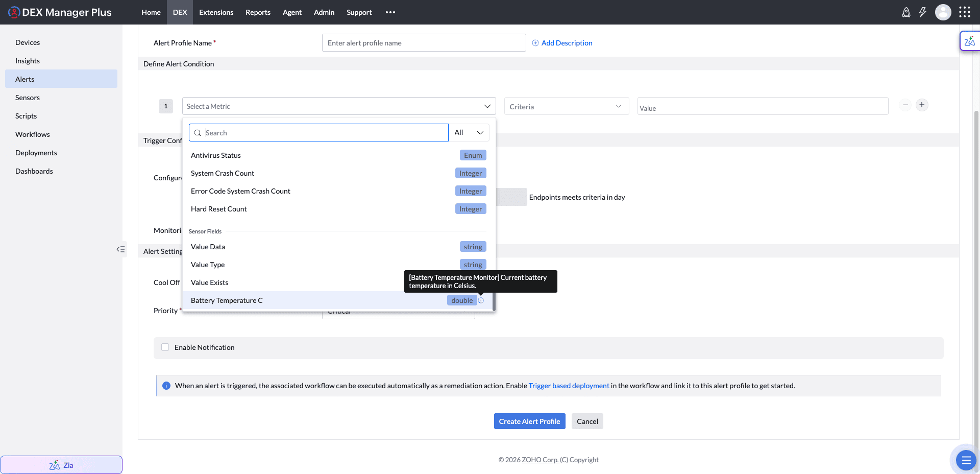980x474 pixels.
Task: Open the All filter dropdown in metric search
Action: (469, 133)
